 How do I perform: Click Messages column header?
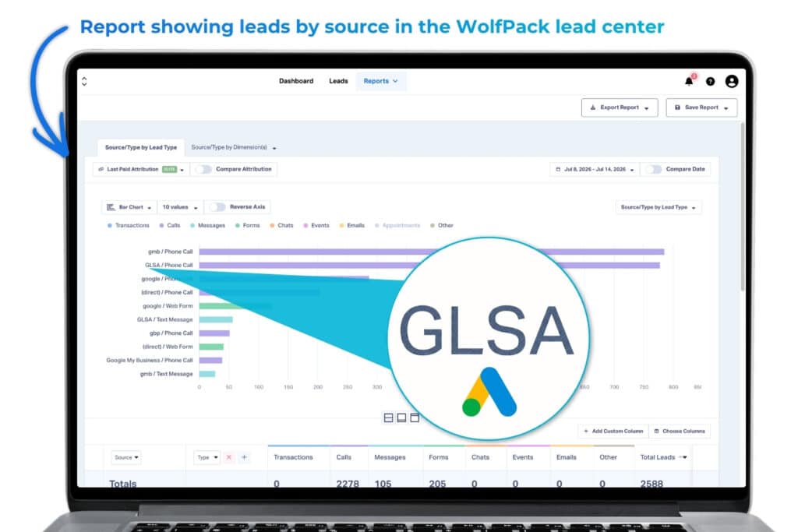click(390, 457)
